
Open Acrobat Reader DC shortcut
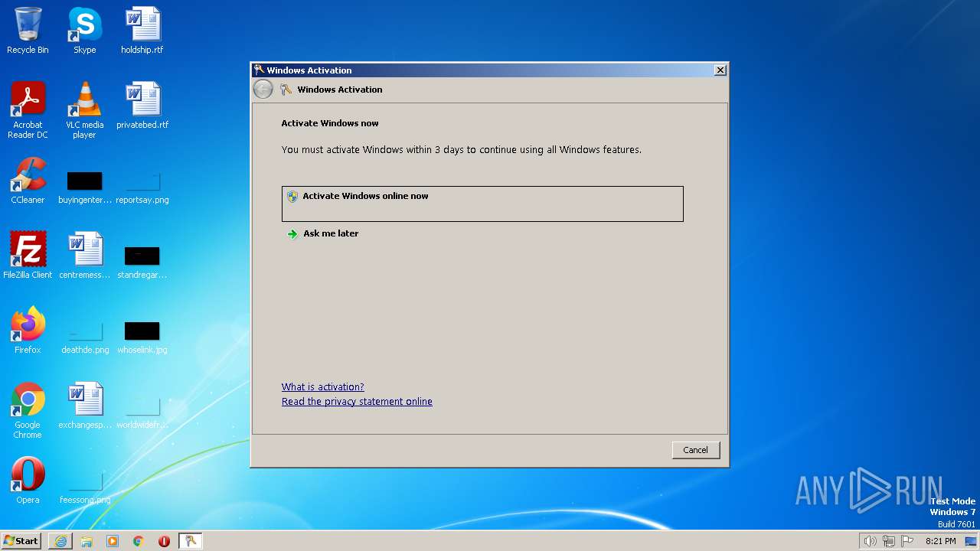[x=28, y=109]
